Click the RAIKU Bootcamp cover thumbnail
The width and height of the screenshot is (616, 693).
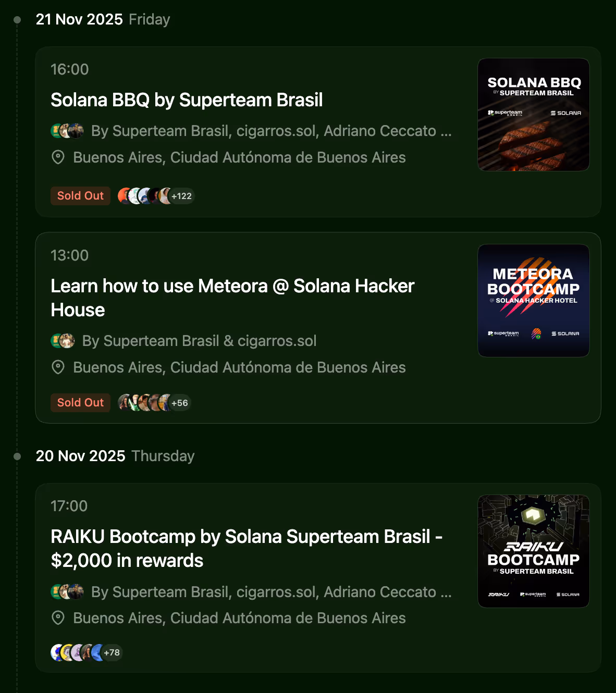pos(534,551)
